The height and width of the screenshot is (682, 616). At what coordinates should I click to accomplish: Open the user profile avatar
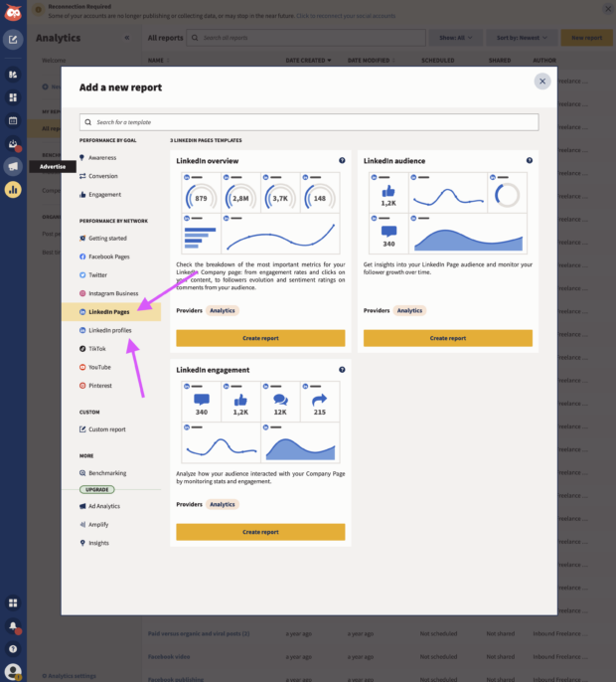(x=13, y=672)
